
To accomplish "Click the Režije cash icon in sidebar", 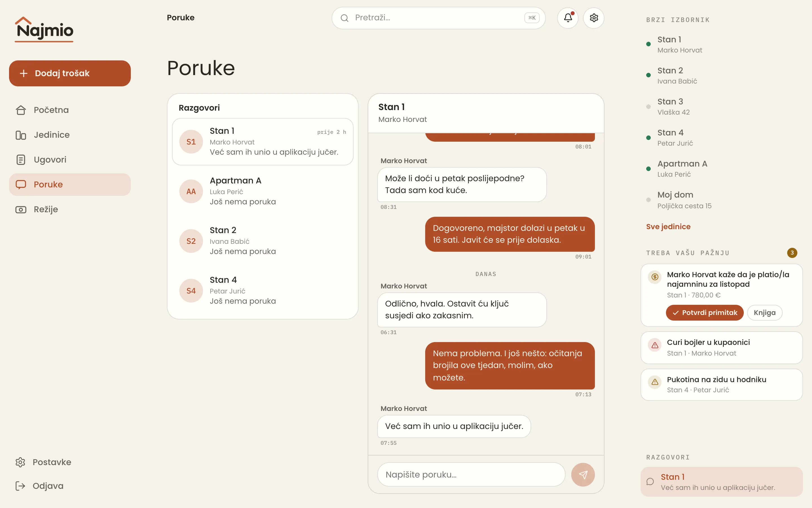I will 21,209.
